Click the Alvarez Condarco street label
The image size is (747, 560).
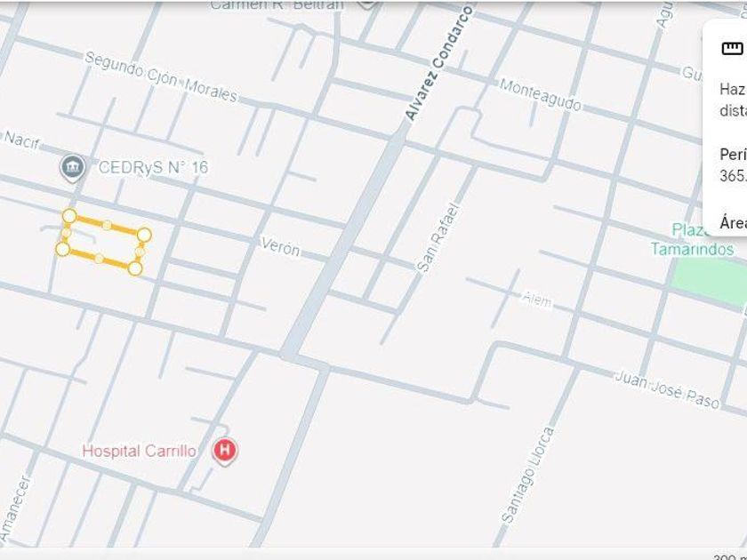coord(438,64)
